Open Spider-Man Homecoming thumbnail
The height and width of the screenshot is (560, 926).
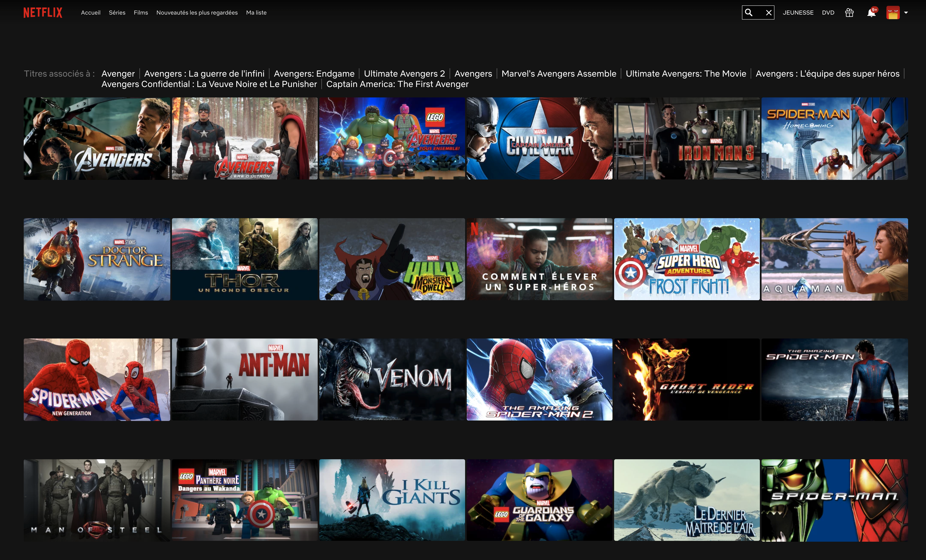coord(834,139)
